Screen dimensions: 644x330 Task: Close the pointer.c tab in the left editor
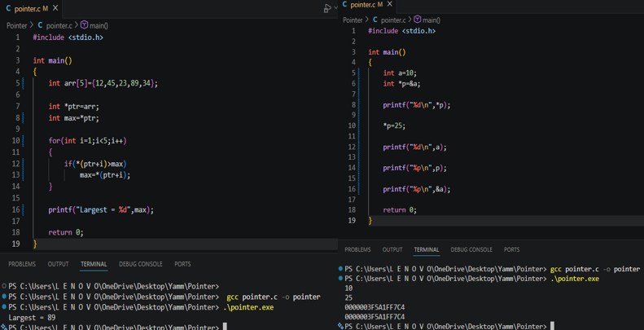coord(55,8)
